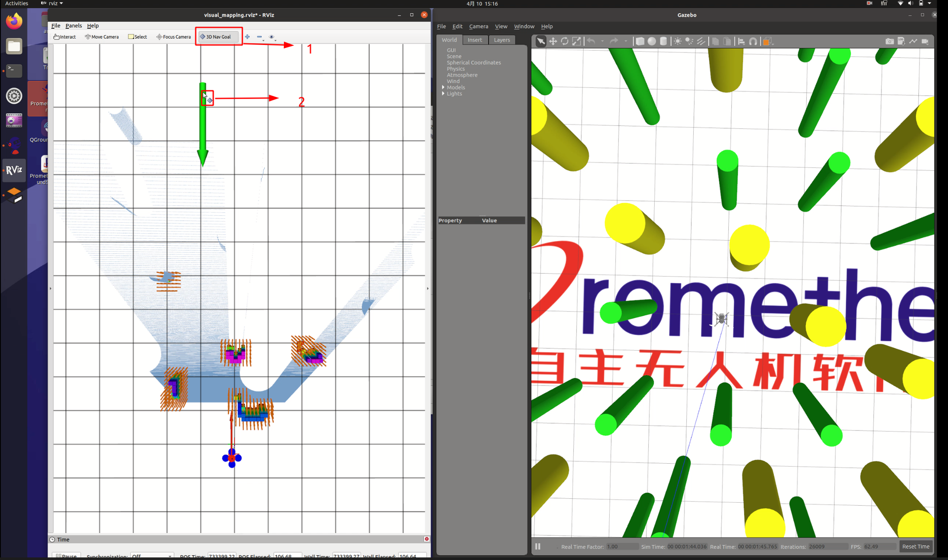
Task: Select the translate mode in Gazebo toolbar
Action: point(553,41)
